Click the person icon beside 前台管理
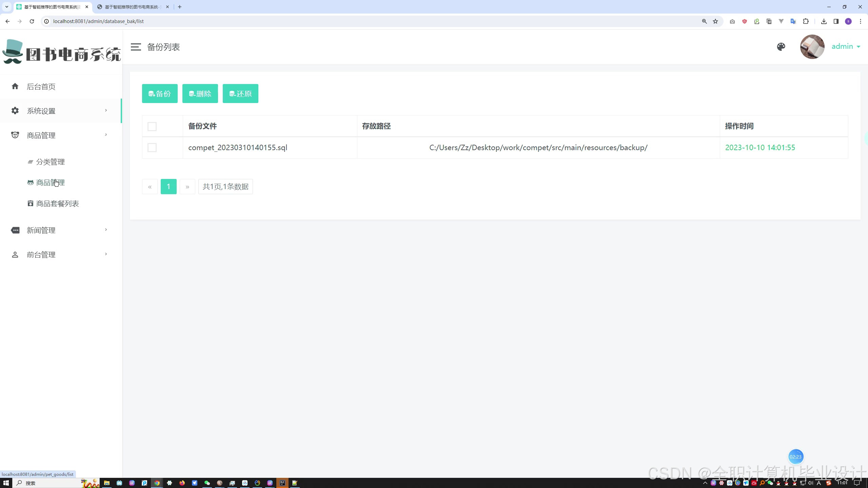The width and height of the screenshot is (868, 488). click(x=15, y=255)
